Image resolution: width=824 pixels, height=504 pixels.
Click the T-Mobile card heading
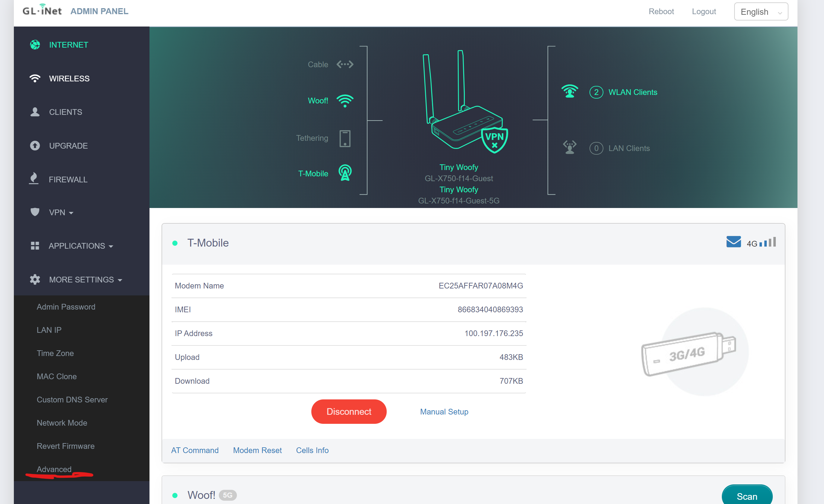pyautogui.click(x=208, y=243)
